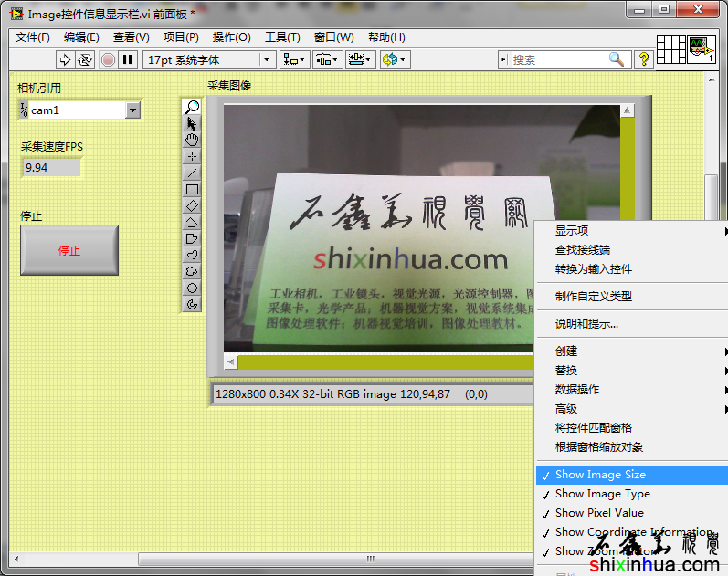Select the Zoom tool in image palette
728x576 pixels.
click(192, 107)
